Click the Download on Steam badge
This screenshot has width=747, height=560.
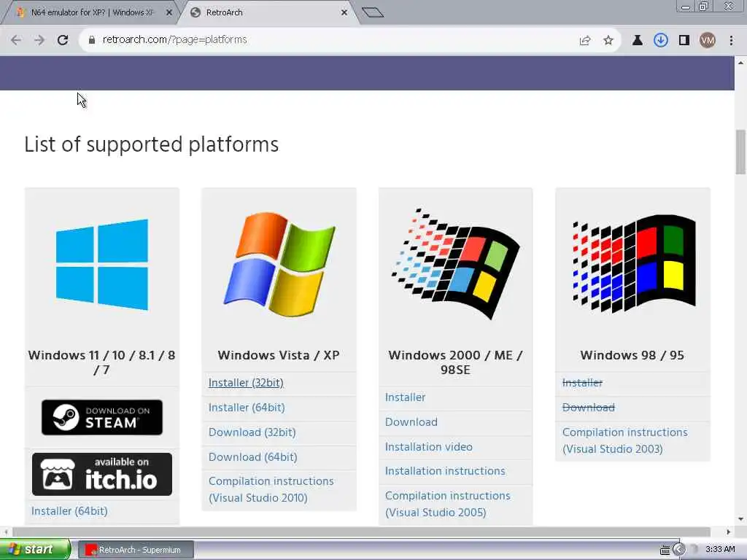pos(102,417)
